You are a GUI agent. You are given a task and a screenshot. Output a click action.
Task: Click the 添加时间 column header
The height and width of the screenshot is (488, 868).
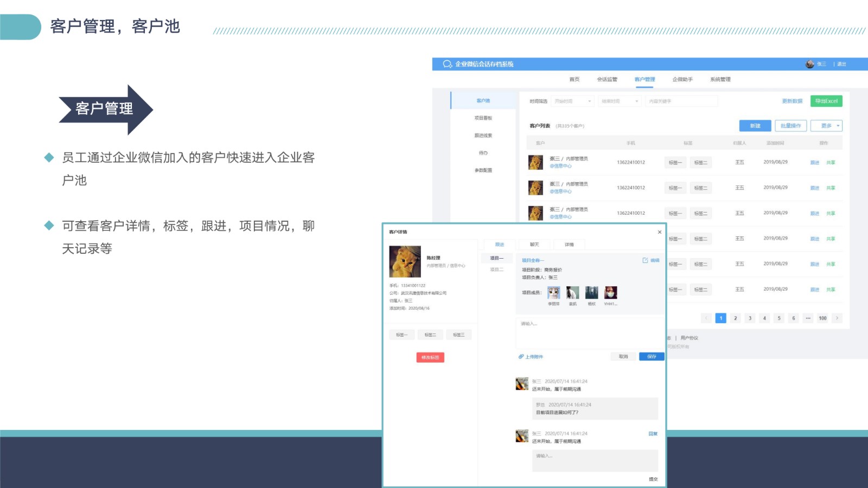(775, 143)
